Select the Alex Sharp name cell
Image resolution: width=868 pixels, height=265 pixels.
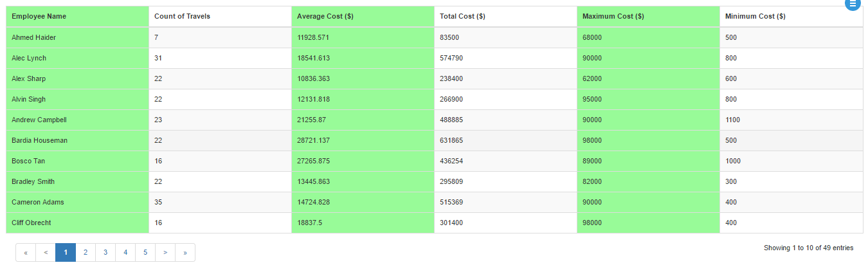pyautogui.click(x=78, y=79)
